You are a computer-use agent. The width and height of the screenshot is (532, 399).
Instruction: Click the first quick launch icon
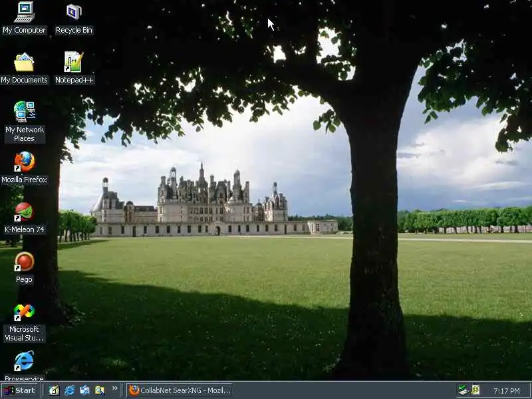pos(54,390)
